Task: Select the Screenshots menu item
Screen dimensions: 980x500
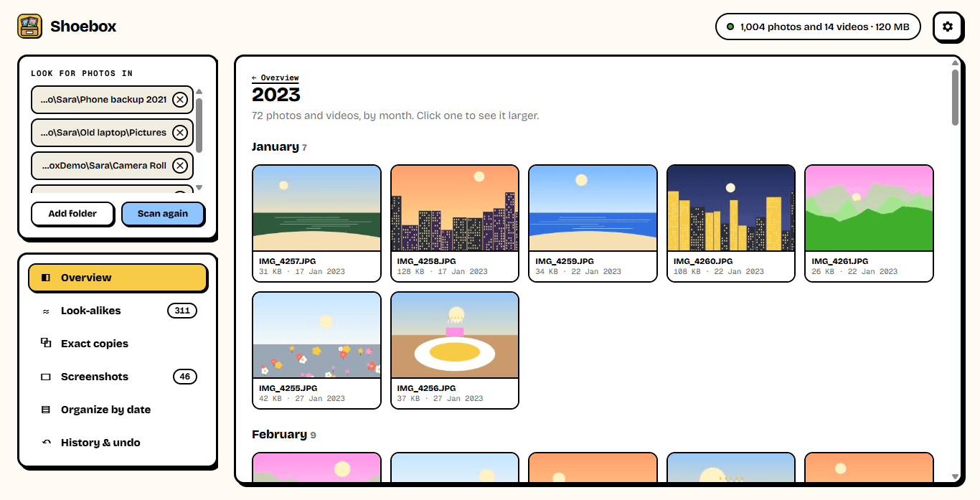Action: coord(118,377)
